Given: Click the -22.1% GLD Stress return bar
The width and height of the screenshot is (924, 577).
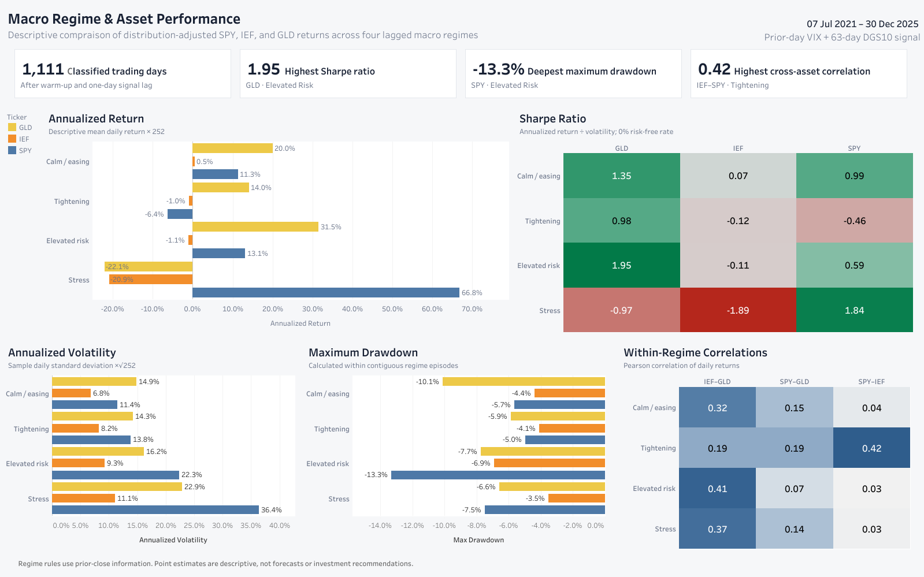Looking at the screenshot, I should tap(149, 267).
